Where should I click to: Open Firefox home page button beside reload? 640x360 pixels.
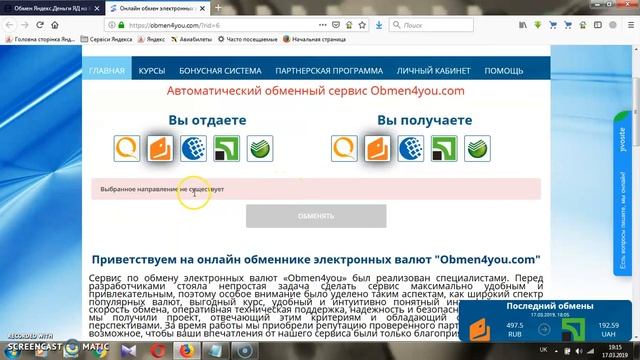(x=55, y=25)
